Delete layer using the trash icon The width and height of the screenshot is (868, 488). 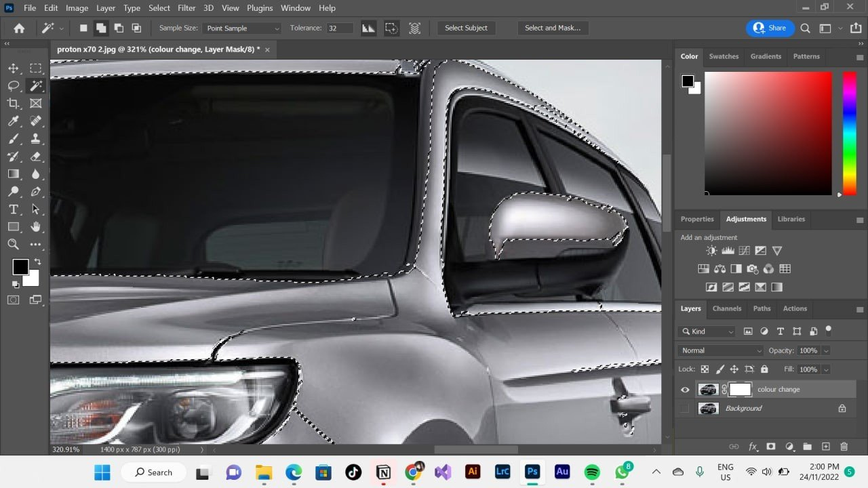(844, 447)
